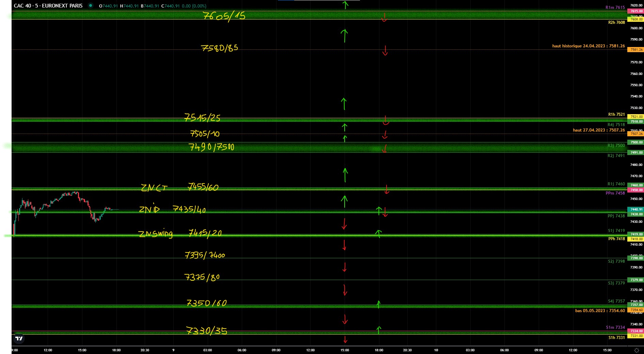Click the TradingView logo
The image size is (644, 354).
19,338
